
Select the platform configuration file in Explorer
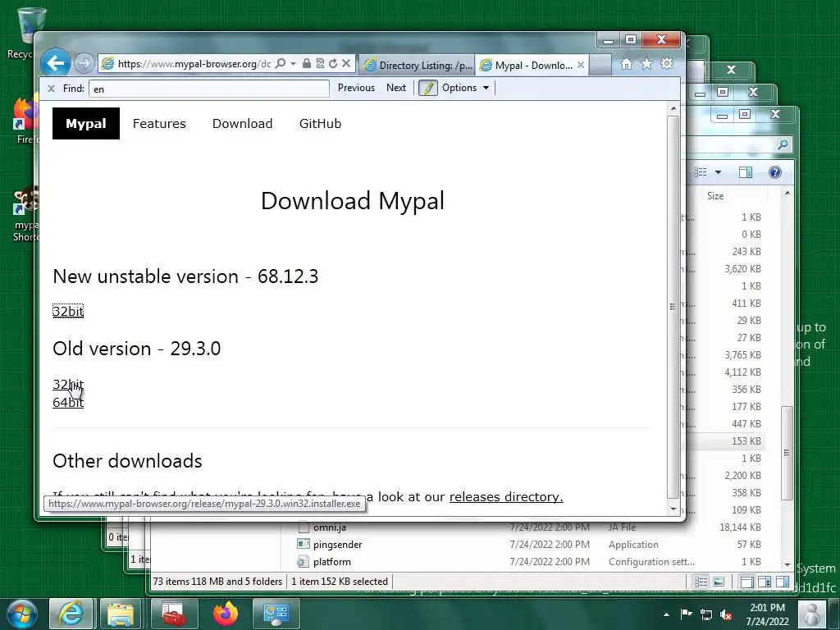pyautogui.click(x=332, y=562)
